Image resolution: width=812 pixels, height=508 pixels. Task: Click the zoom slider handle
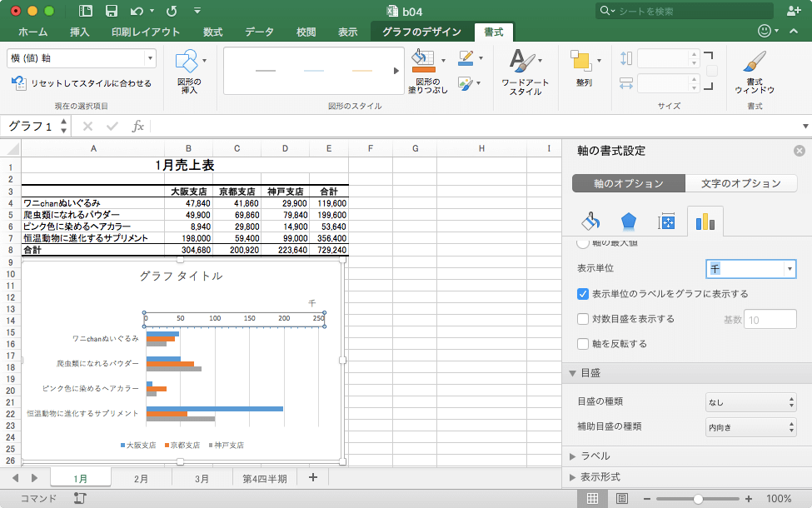(698, 499)
